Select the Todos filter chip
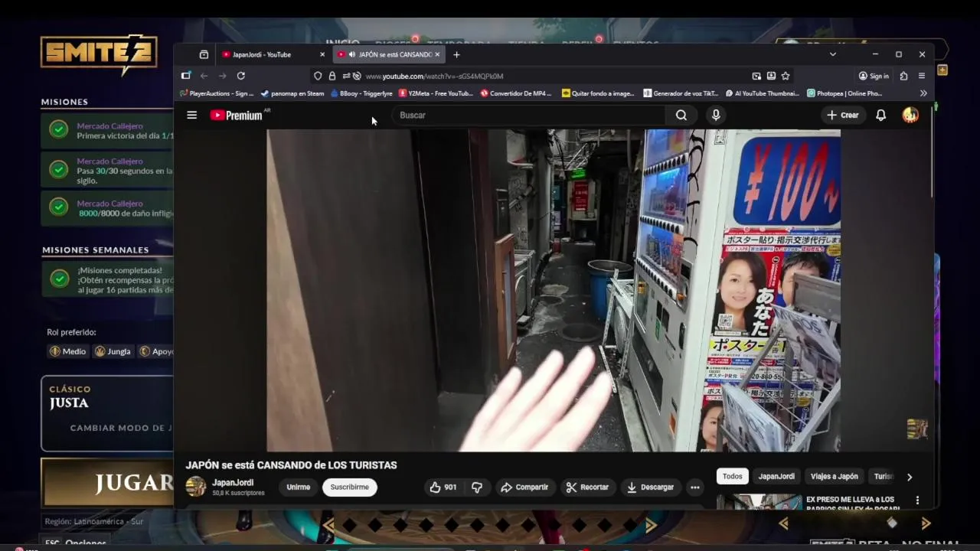The height and width of the screenshot is (551, 980). click(733, 476)
